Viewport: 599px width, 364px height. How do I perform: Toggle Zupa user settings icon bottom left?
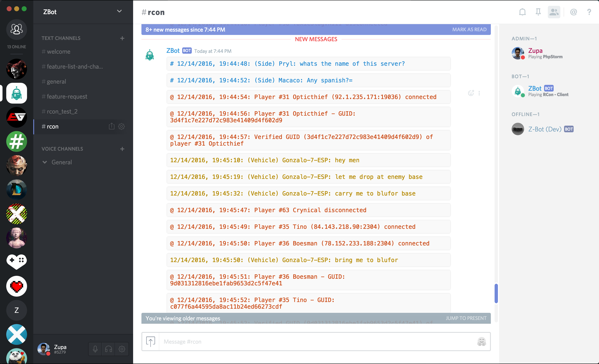tap(121, 349)
